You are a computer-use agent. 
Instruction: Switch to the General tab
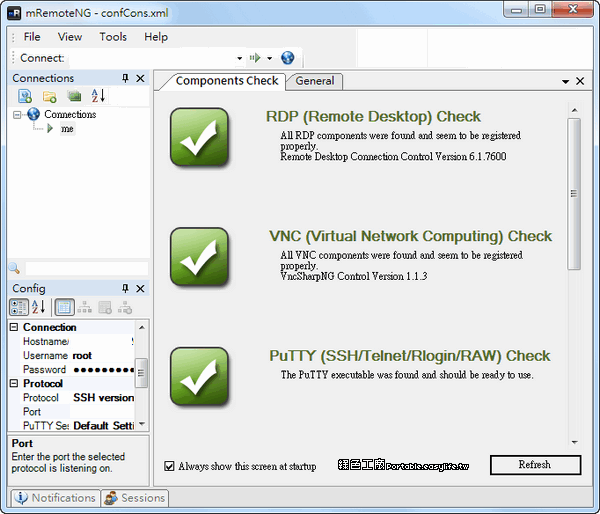point(315,81)
